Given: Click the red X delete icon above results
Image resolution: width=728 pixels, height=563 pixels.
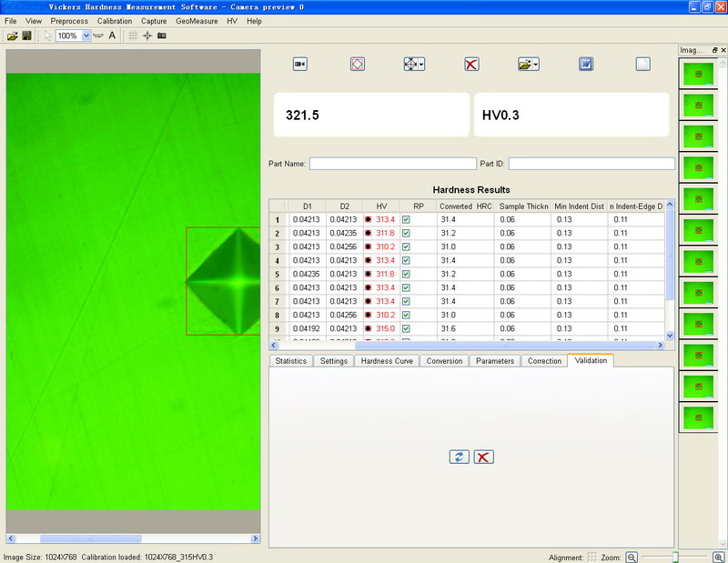Looking at the screenshot, I should tap(471, 64).
